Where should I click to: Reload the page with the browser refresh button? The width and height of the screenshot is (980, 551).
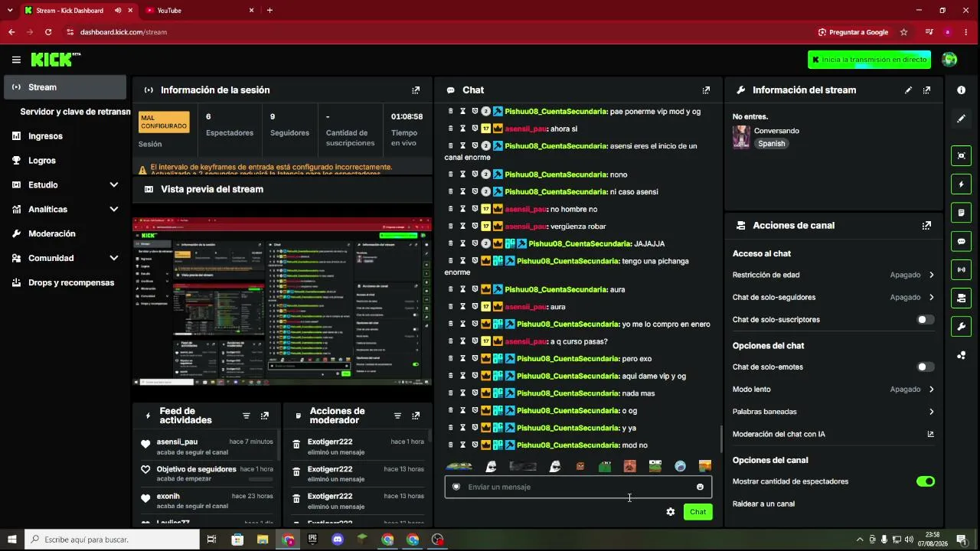pyautogui.click(x=48, y=32)
